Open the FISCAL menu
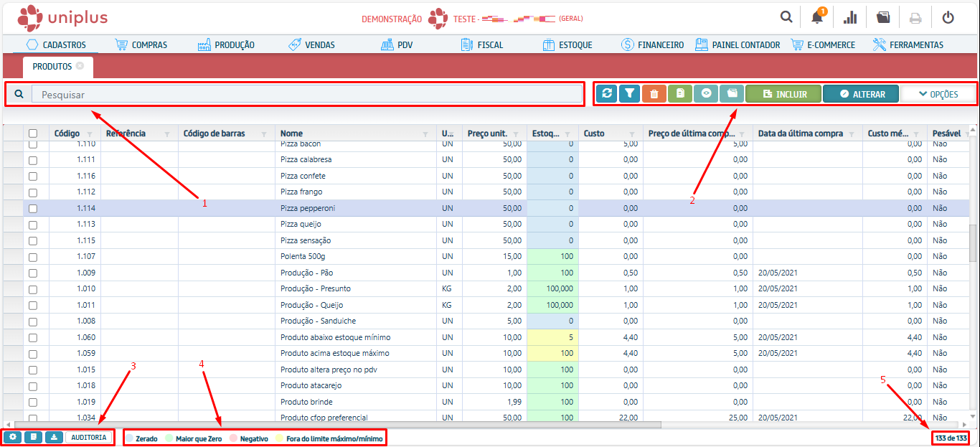Viewport: 980px width, 447px height. coord(482,44)
